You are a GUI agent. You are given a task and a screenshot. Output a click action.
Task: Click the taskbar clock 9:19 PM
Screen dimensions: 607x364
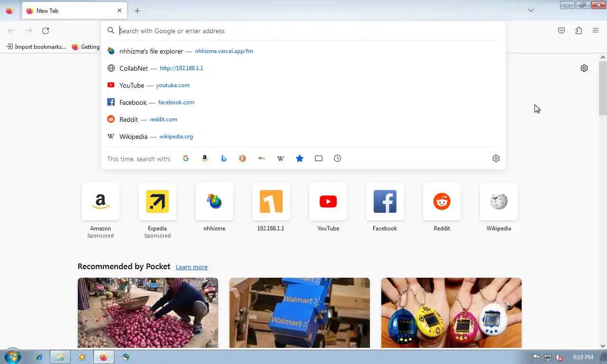(x=583, y=357)
